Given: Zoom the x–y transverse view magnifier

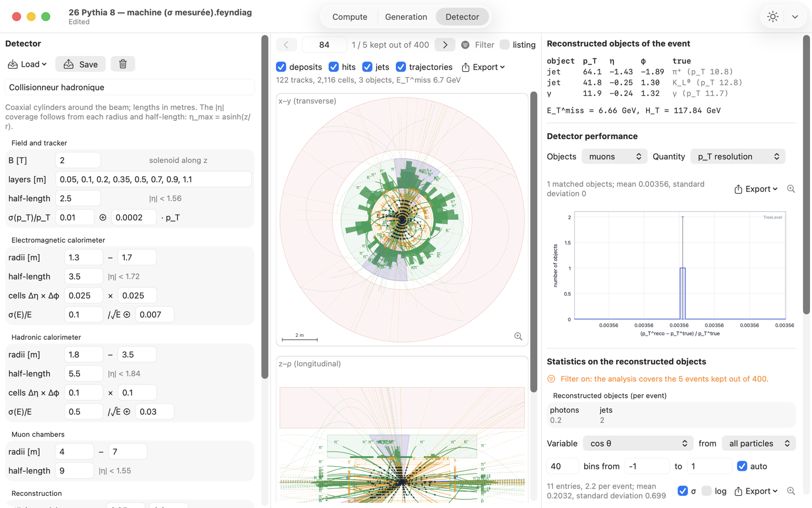Looking at the screenshot, I should coord(518,336).
